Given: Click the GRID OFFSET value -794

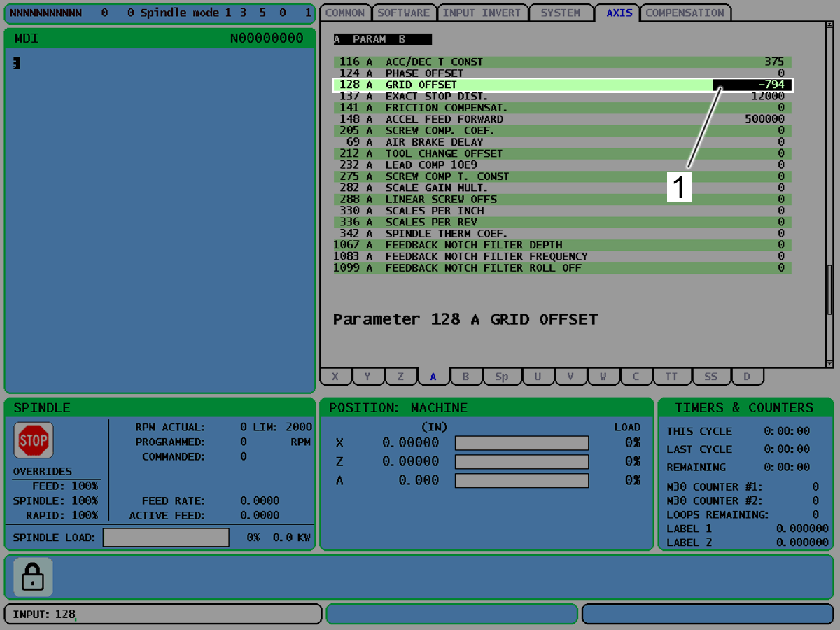Looking at the screenshot, I should (753, 85).
